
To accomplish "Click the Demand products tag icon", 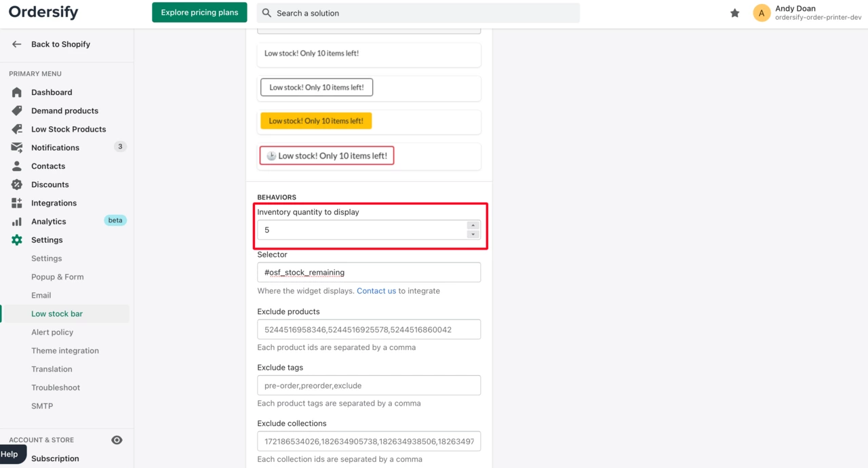I will pyautogui.click(x=17, y=111).
